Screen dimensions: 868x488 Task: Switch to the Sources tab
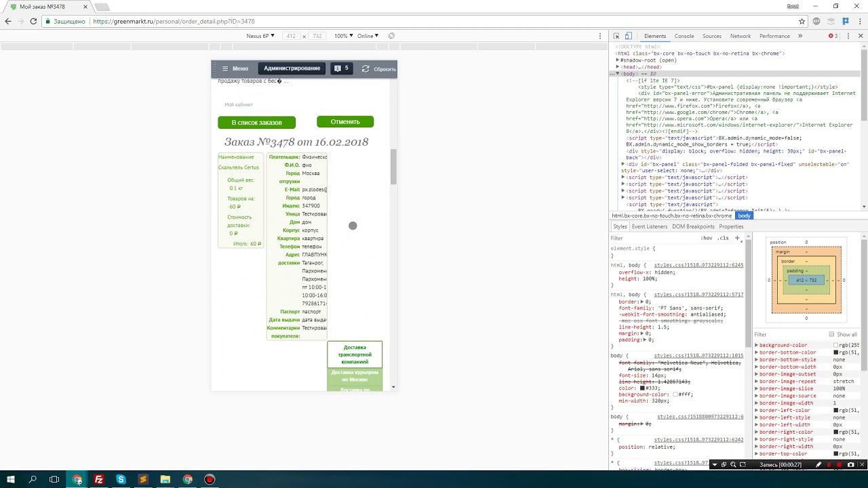[x=712, y=36]
